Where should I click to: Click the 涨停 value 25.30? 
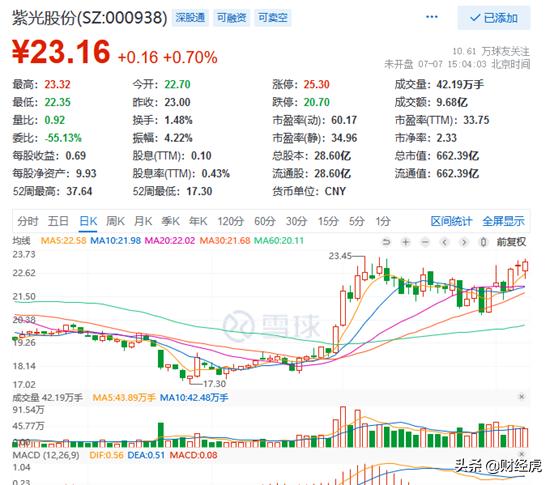click(317, 84)
